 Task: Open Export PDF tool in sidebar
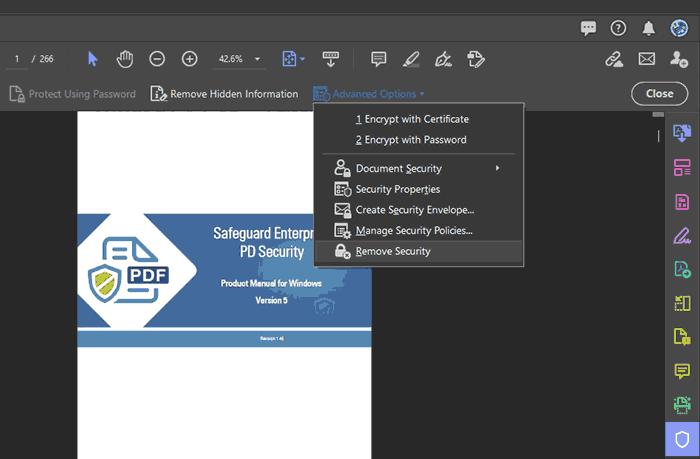(682, 133)
